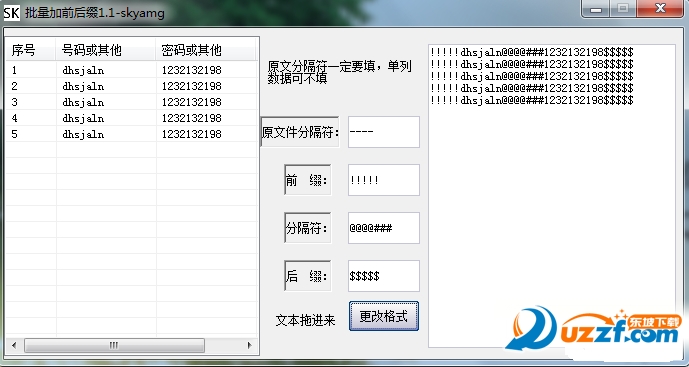689x367 pixels.
Task: Select row 5 in the data list
Action: [x=131, y=134]
